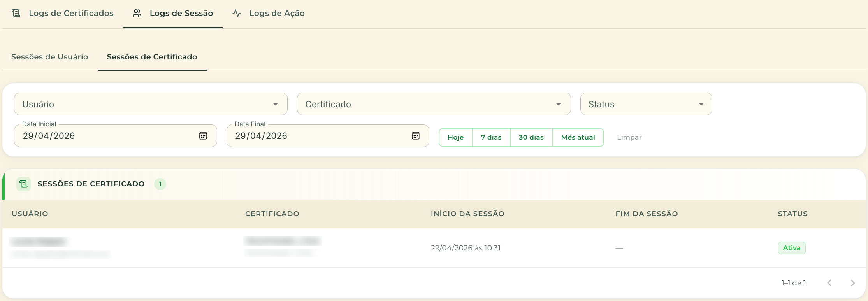Screen dimensions: 868x301
Task: Click the INÍCIO DA SESSÃO column header
Action: 467,213
